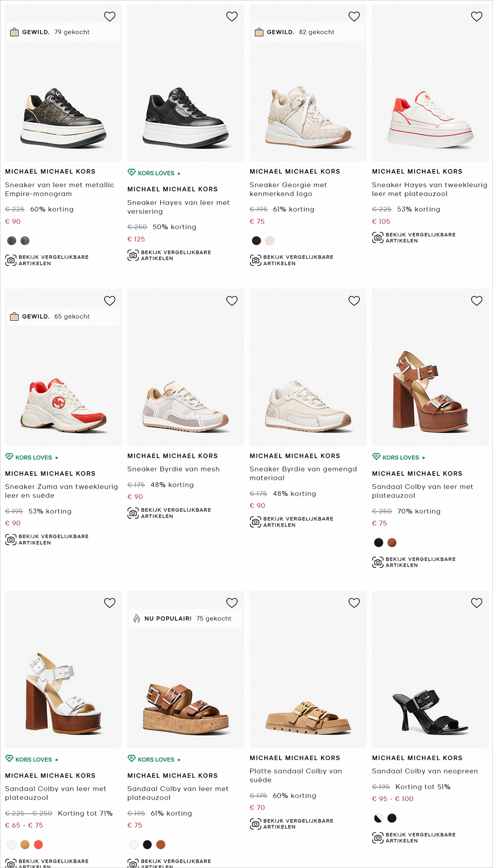Expand Kors Loves badge above Sneaker Zuma
The image size is (493, 868).
pyautogui.click(x=32, y=457)
